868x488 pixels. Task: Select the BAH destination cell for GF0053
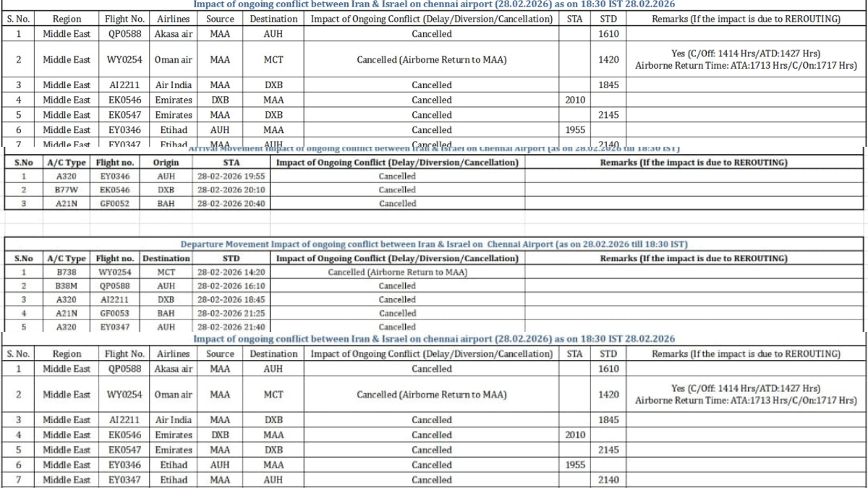coord(166,313)
